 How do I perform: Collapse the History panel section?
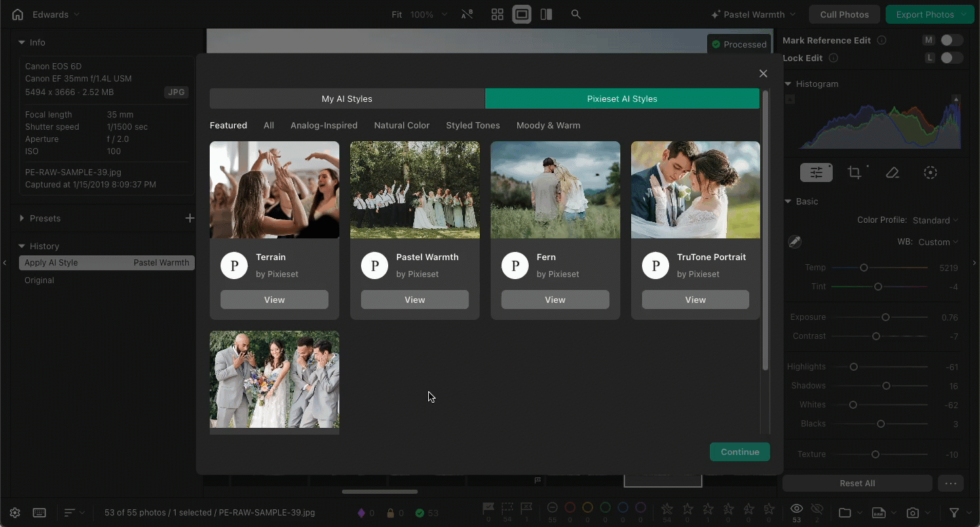click(22, 246)
